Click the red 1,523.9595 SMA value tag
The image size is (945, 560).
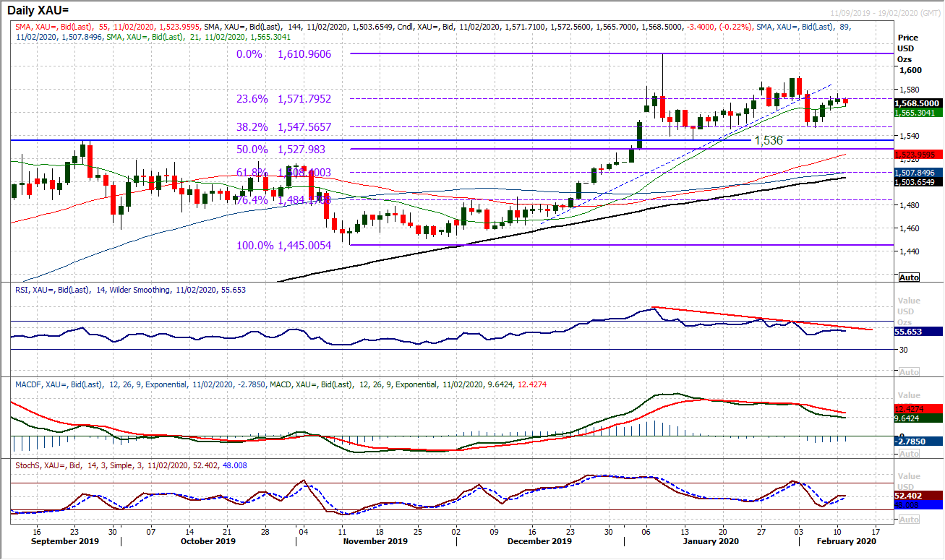click(918, 155)
